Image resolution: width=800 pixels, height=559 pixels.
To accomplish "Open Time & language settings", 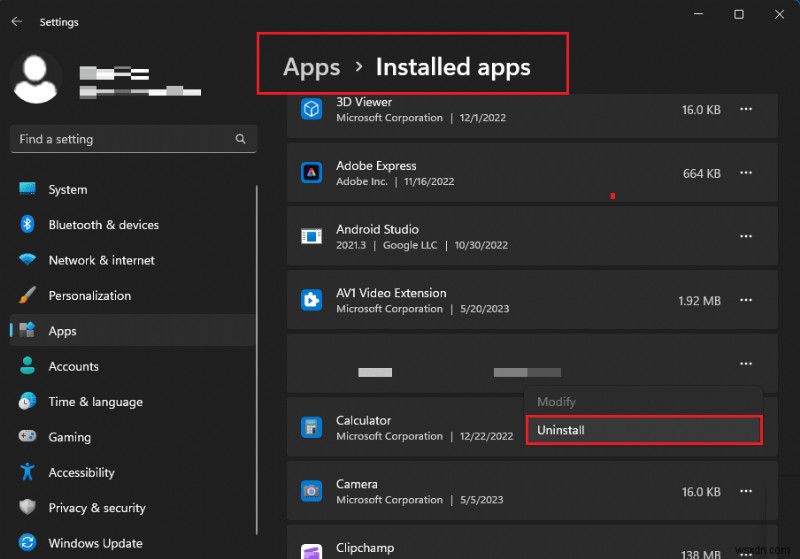I will coord(133,402).
